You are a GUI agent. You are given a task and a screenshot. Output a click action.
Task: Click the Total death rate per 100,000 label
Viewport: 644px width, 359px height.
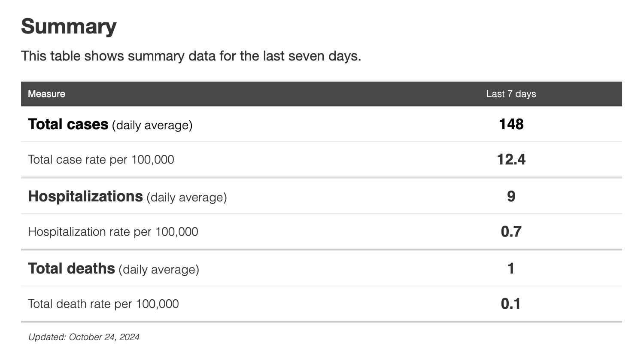(103, 304)
